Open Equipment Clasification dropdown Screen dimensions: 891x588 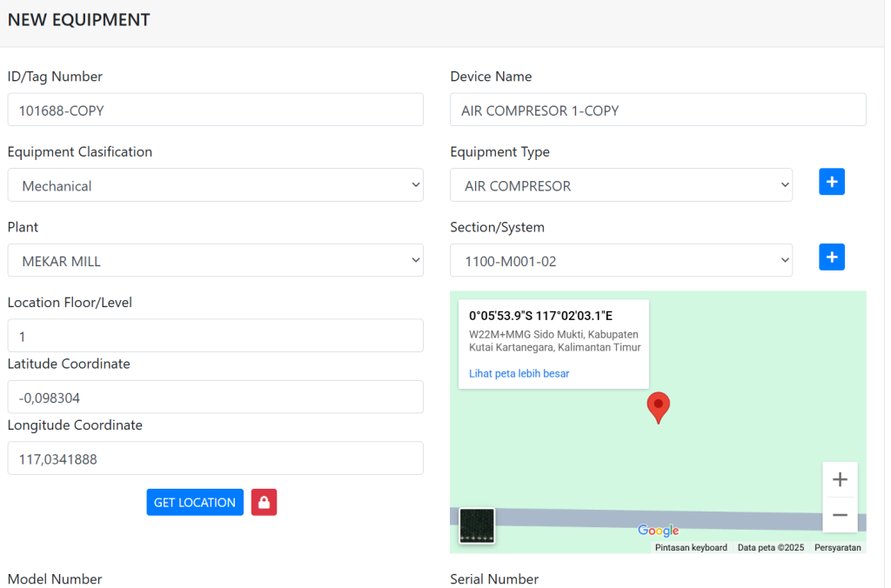[215, 185]
